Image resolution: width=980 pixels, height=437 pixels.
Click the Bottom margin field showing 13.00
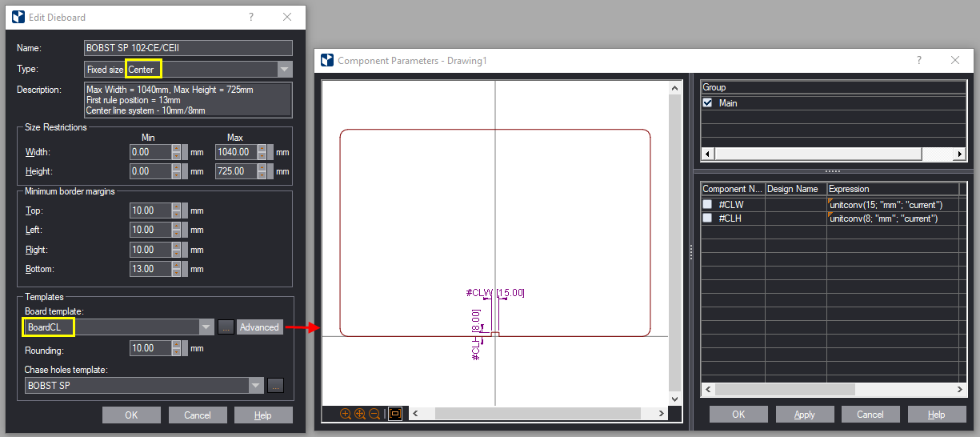[x=150, y=269]
